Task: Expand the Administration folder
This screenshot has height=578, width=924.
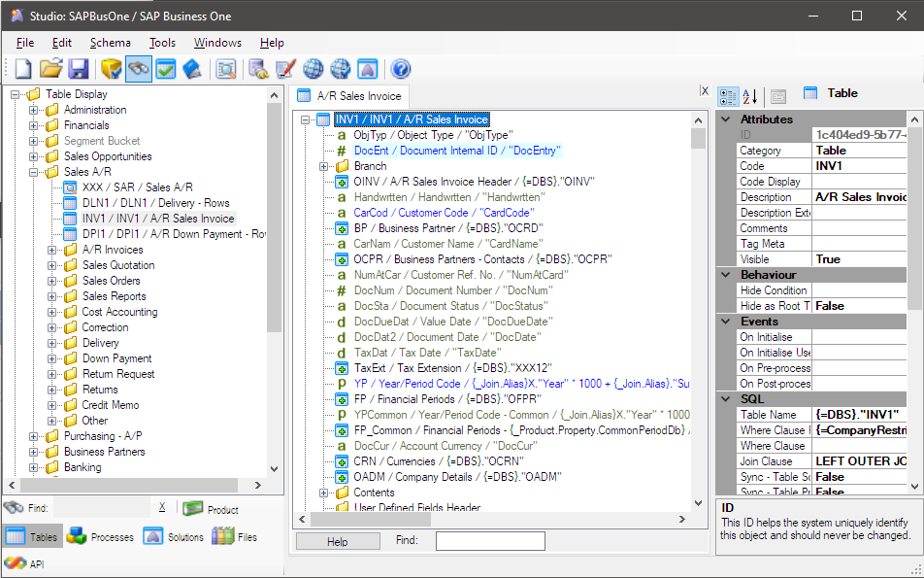Action: click(34, 110)
